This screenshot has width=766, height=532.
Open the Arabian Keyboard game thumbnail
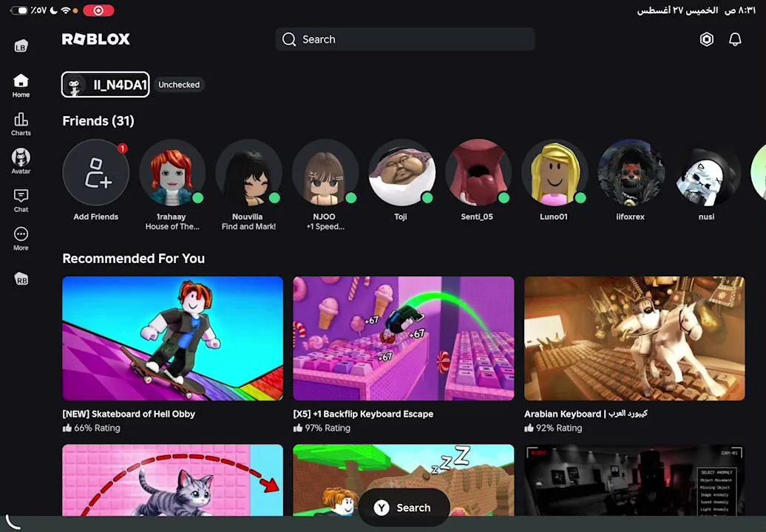click(x=634, y=338)
